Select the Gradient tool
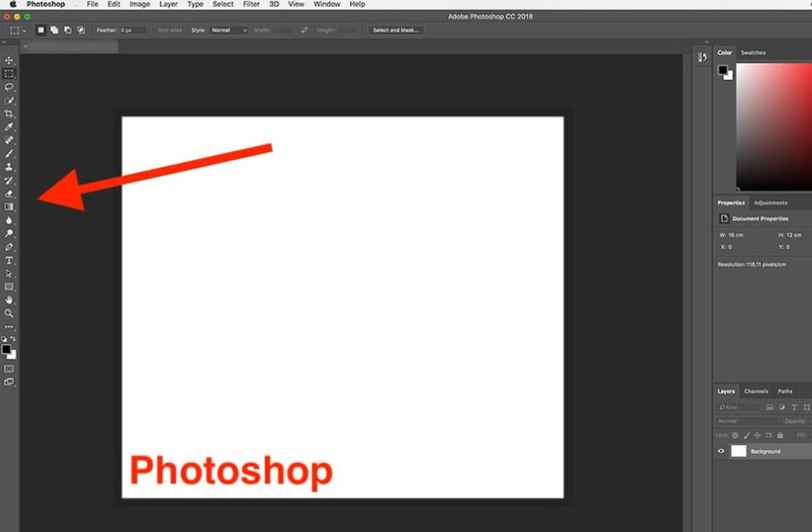Image resolution: width=812 pixels, height=532 pixels. point(9,207)
